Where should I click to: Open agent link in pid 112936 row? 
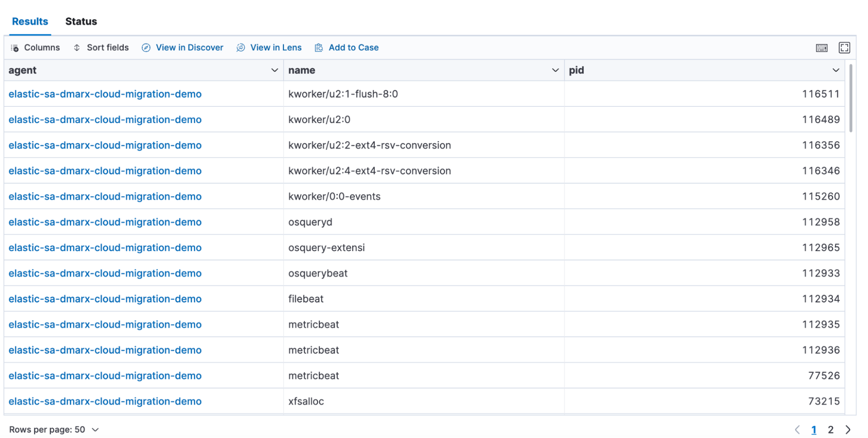coord(105,350)
